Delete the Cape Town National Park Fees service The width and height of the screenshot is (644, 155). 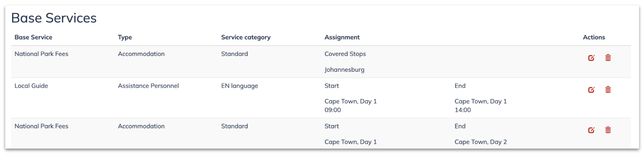pyautogui.click(x=608, y=130)
